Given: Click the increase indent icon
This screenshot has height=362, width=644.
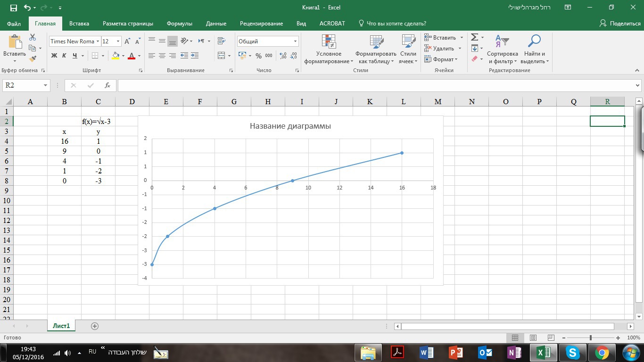Looking at the screenshot, I should pos(194,56).
